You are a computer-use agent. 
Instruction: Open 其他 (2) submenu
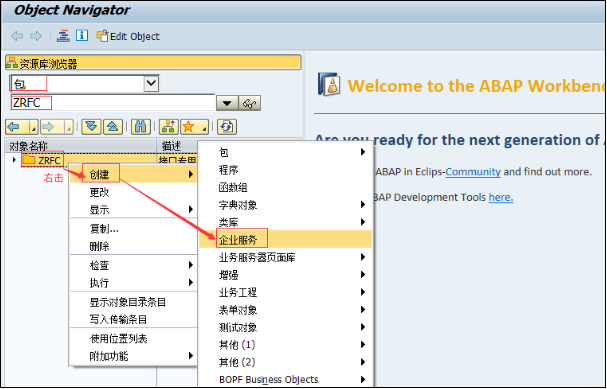tap(286, 362)
